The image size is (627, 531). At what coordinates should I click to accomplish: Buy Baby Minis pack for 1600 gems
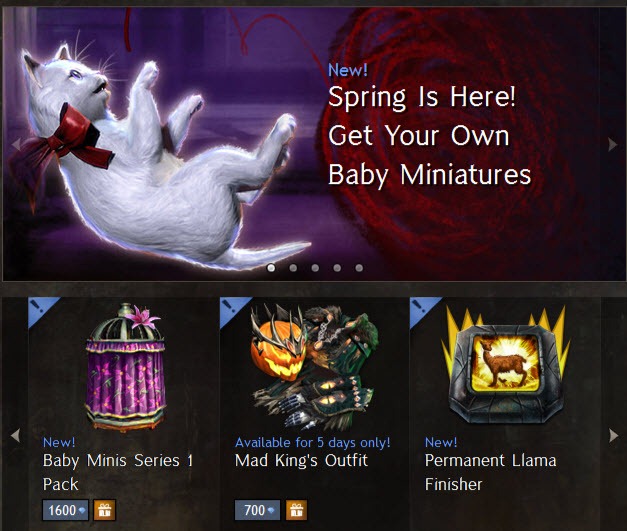click(x=66, y=510)
